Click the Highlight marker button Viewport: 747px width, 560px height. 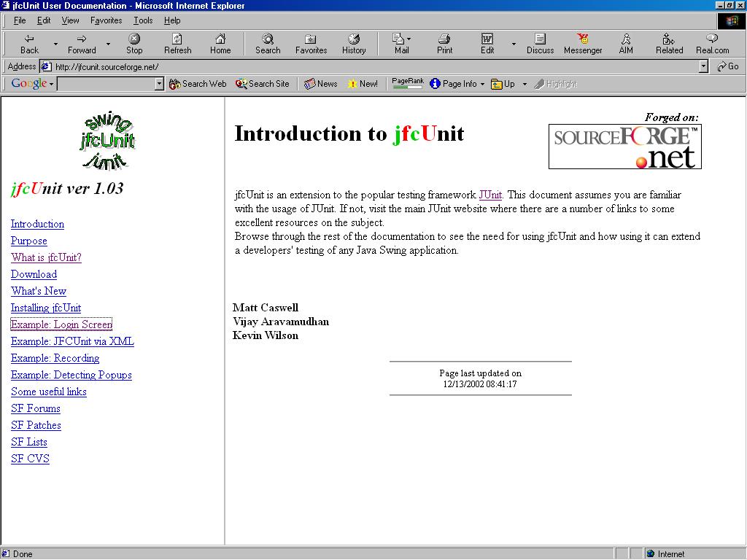click(555, 84)
